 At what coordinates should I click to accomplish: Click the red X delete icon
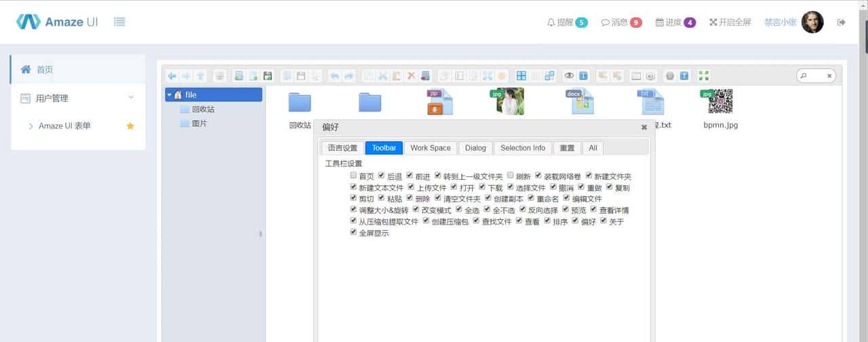coord(411,76)
